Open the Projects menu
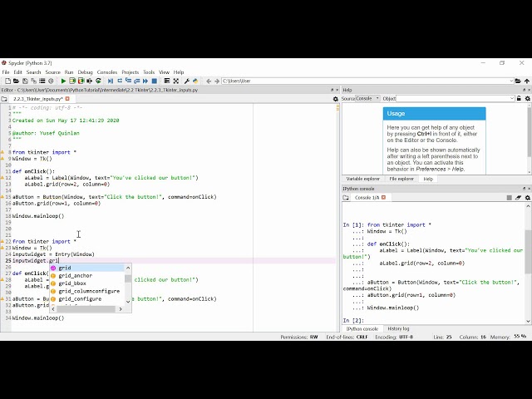 [131, 72]
